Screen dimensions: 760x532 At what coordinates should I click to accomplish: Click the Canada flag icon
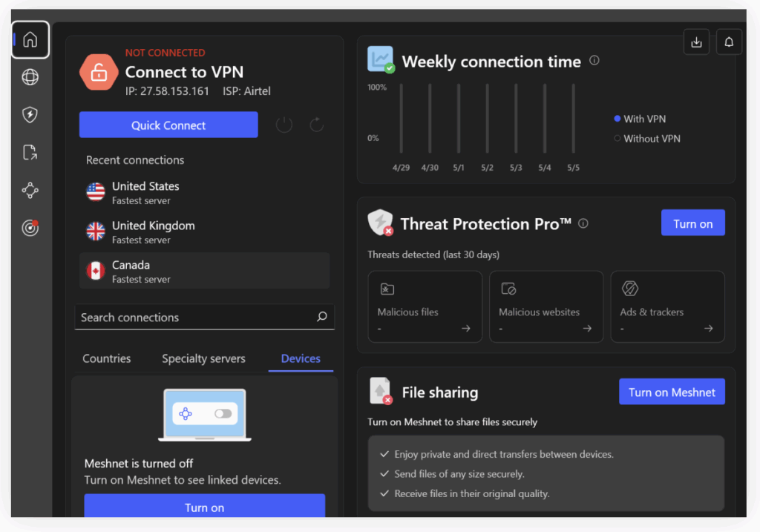[96, 271]
